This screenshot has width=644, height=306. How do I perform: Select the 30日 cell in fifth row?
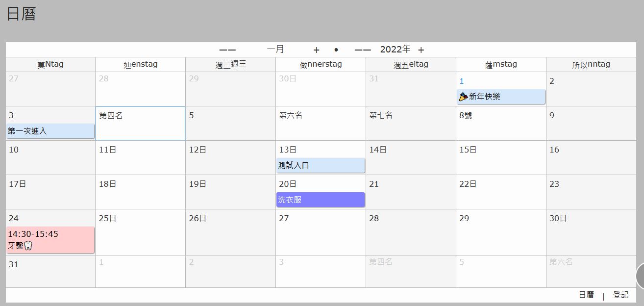[591, 232]
